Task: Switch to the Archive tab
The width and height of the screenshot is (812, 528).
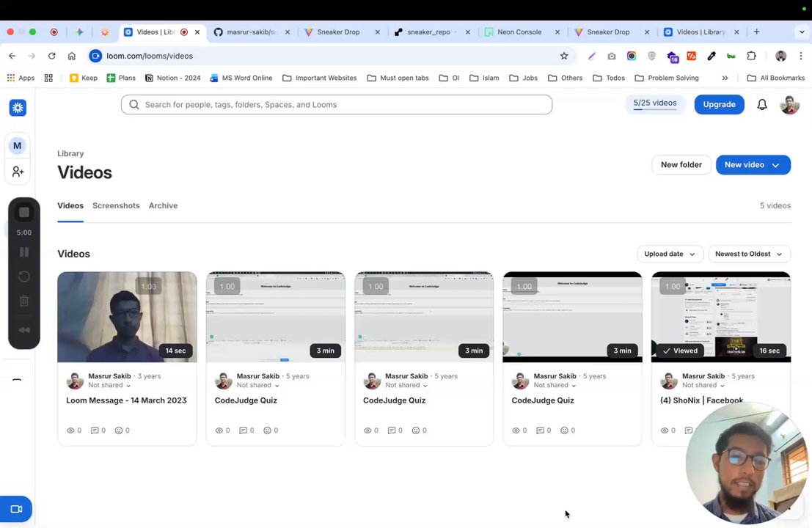Action: coord(163,205)
